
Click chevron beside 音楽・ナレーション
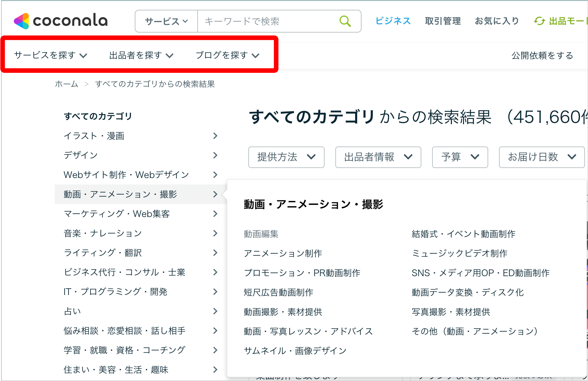tap(215, 233)
